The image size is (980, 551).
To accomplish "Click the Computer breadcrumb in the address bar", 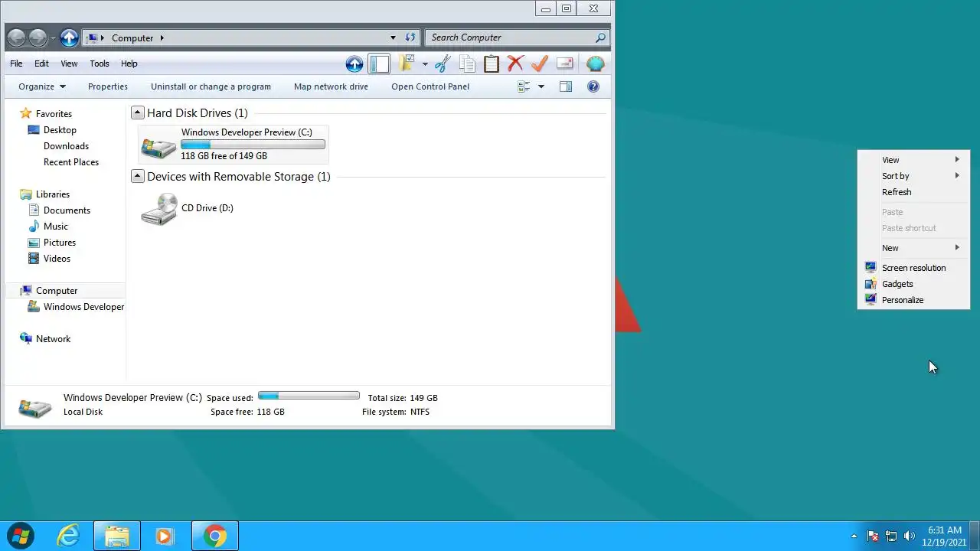I will [x=132, y=37].
